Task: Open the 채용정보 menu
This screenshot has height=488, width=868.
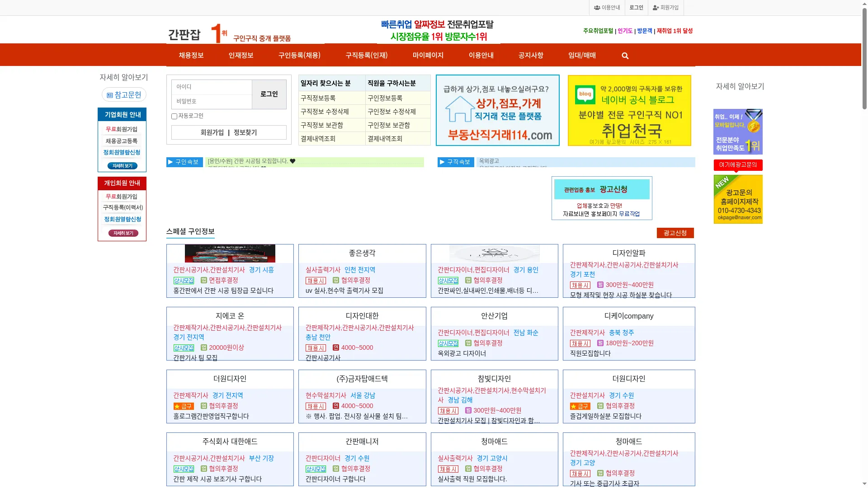Action: pyautogui.click(x=191, y=55)
